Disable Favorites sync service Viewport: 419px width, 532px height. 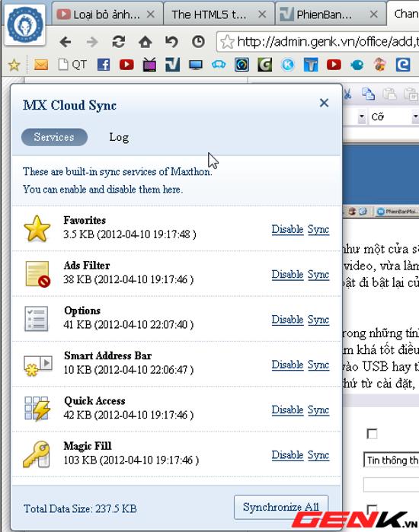(x=287, y=229)
